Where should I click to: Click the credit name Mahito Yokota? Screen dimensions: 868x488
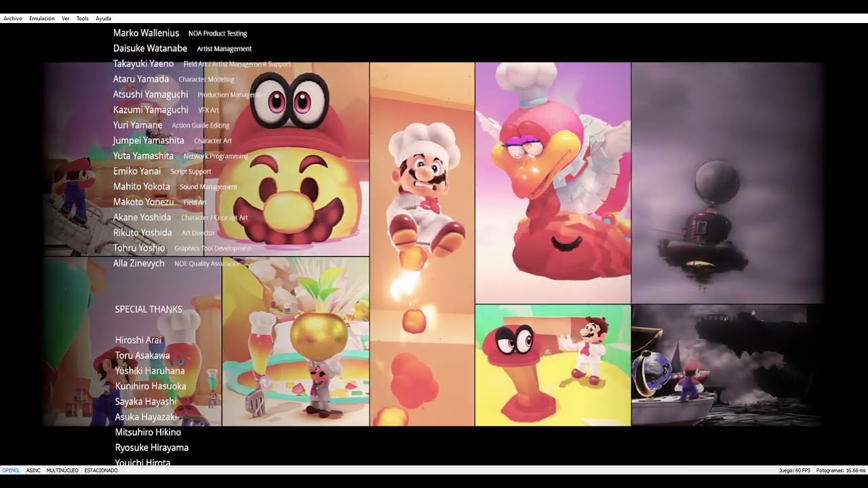(x=142, y=186)
